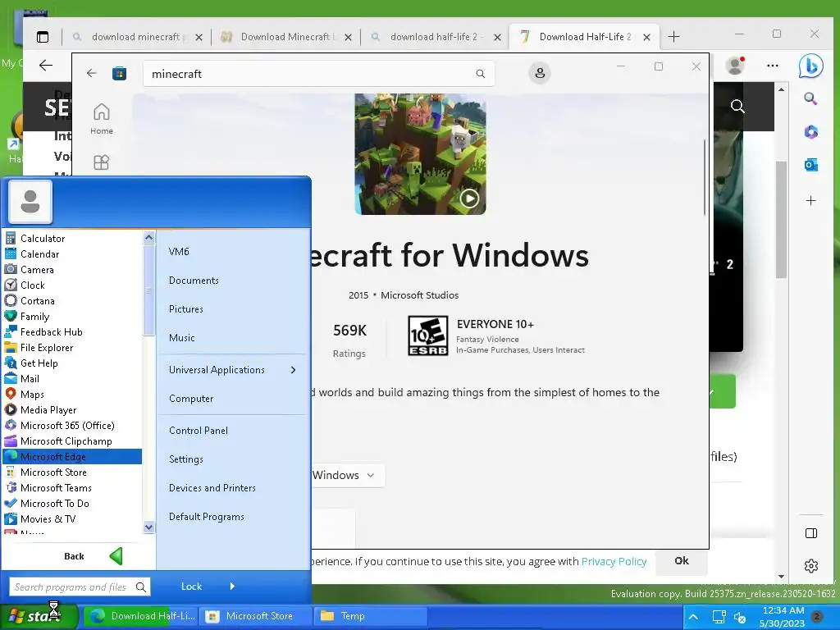Click the Lock button
Screen dimensions: 840x630
click(x=191, y=586)
